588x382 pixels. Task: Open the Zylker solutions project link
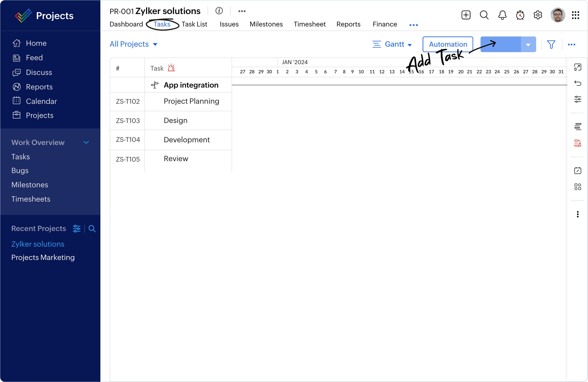click(x=38, y=244)
